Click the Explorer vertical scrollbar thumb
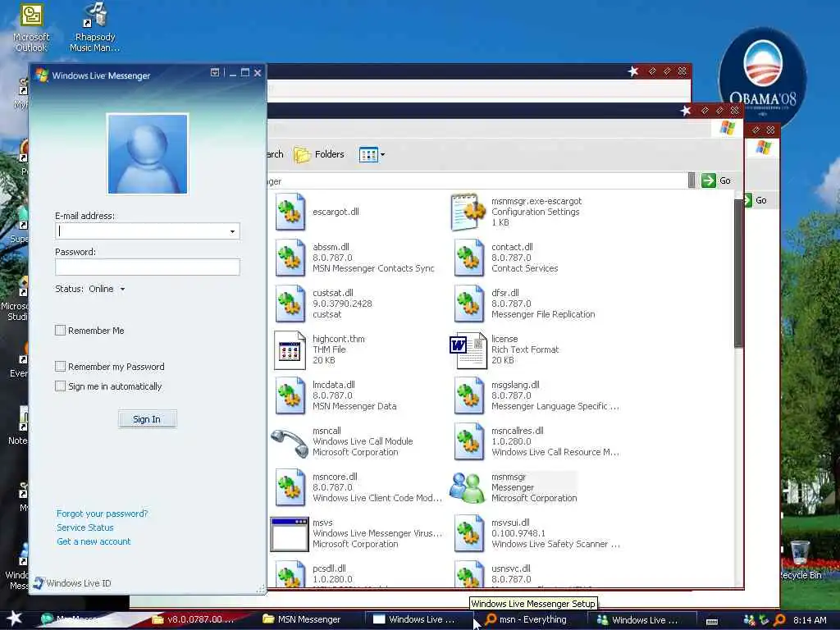The width and height of the screenshot is (840, 630). point(738,273)
